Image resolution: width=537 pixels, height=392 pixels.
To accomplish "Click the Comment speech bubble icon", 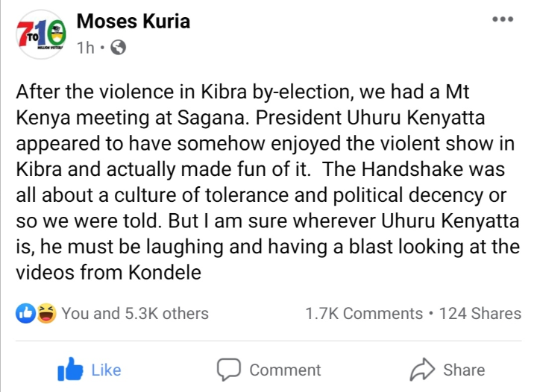I will click(x=229, y=370).
